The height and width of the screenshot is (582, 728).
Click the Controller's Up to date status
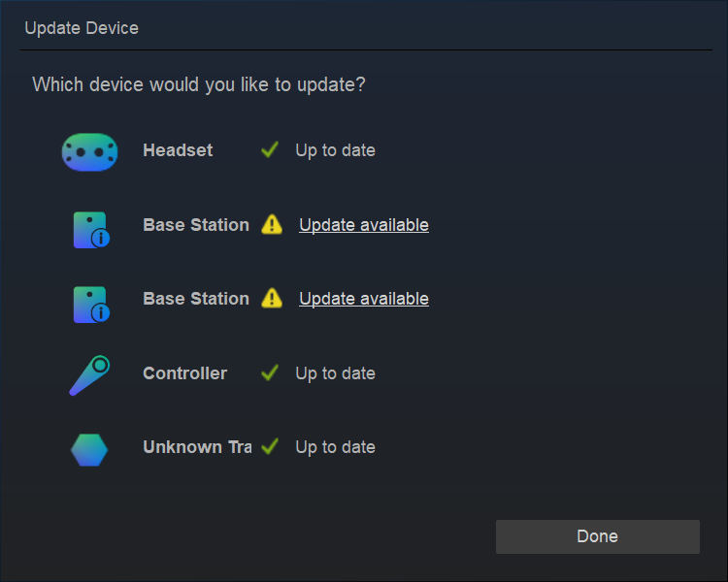click(335, 373)
